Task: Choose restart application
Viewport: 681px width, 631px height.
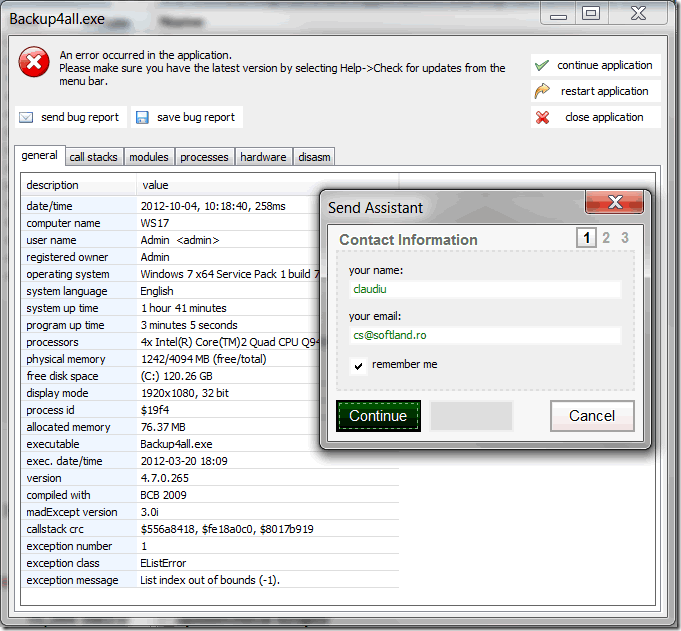Action: [595, 91]
